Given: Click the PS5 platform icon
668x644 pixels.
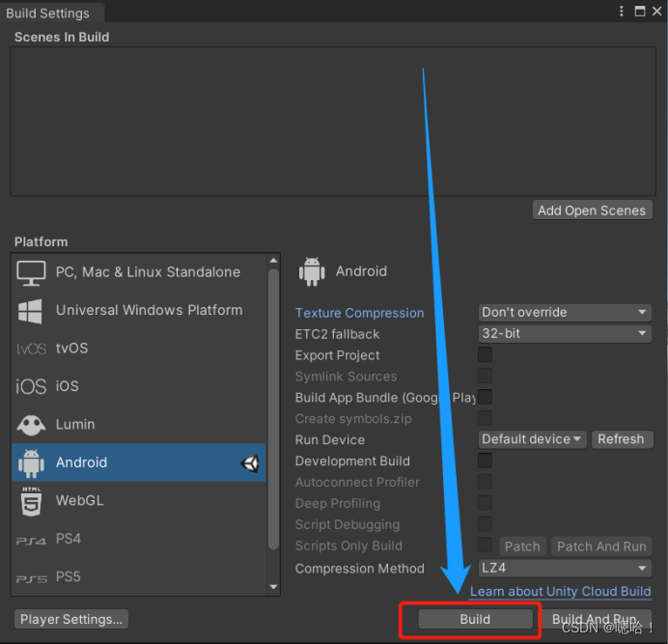Looking at the screenshot, I should [x=32, y=578].
